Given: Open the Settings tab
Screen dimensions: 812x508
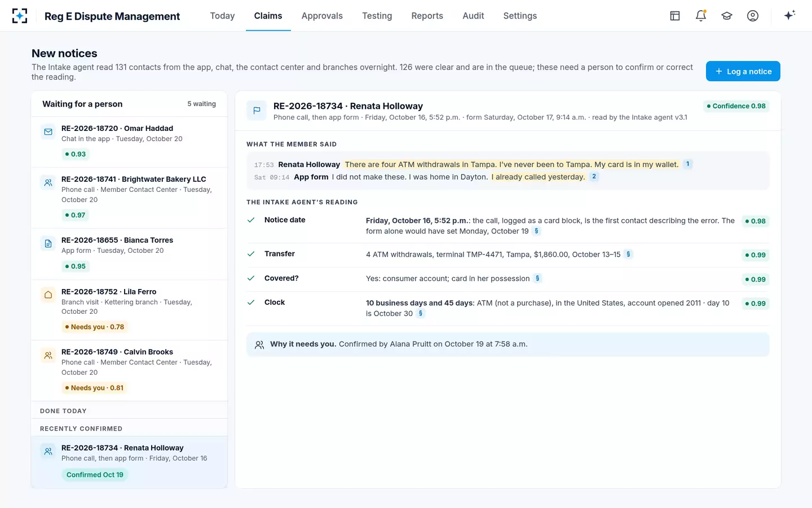Looking at the screenshot, I should pos(520,16).
